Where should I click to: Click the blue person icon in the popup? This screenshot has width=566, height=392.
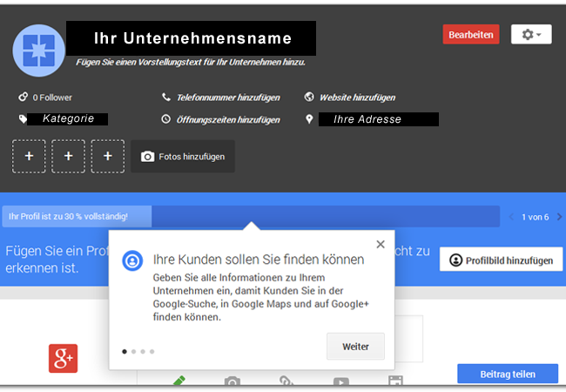coord(132,260)
